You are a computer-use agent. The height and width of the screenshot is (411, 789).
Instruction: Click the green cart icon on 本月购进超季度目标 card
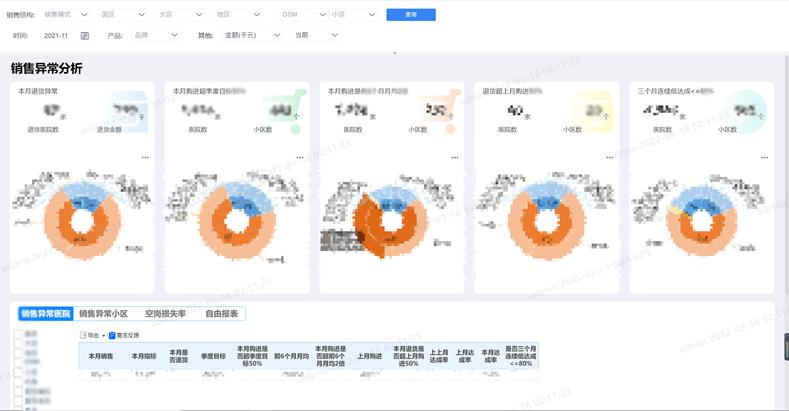click(285, 112)
